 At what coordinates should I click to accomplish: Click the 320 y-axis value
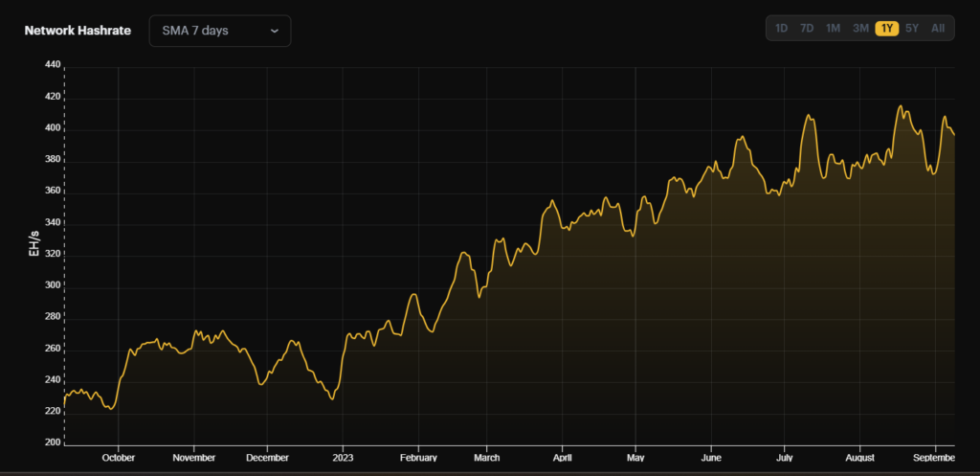point(53,255)
